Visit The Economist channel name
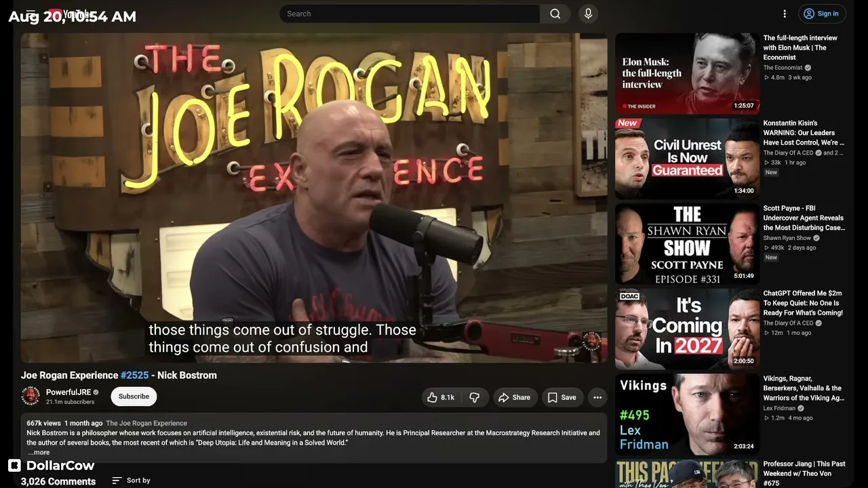 pyautogui.click(x=783, y=68)
